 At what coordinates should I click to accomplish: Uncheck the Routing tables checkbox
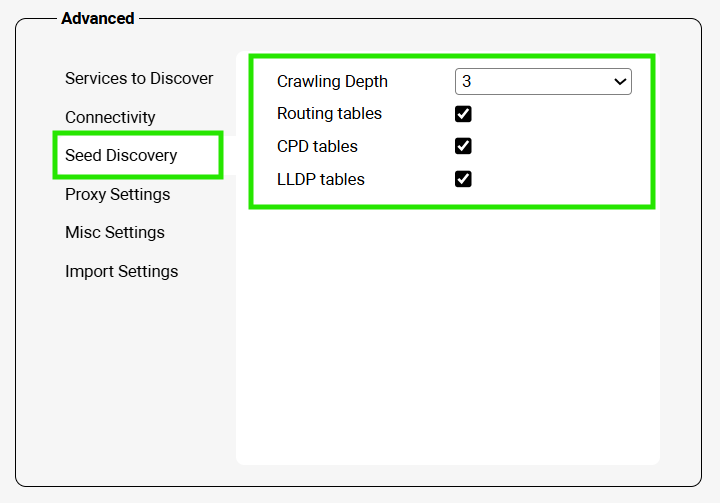tap(463, 114)
